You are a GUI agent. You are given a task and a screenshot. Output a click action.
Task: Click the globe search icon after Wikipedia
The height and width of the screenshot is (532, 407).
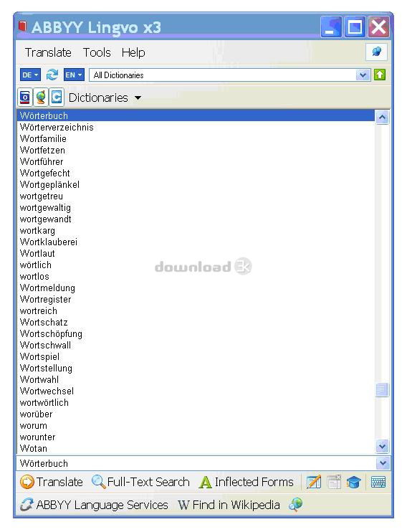click(x=295, y=505)
